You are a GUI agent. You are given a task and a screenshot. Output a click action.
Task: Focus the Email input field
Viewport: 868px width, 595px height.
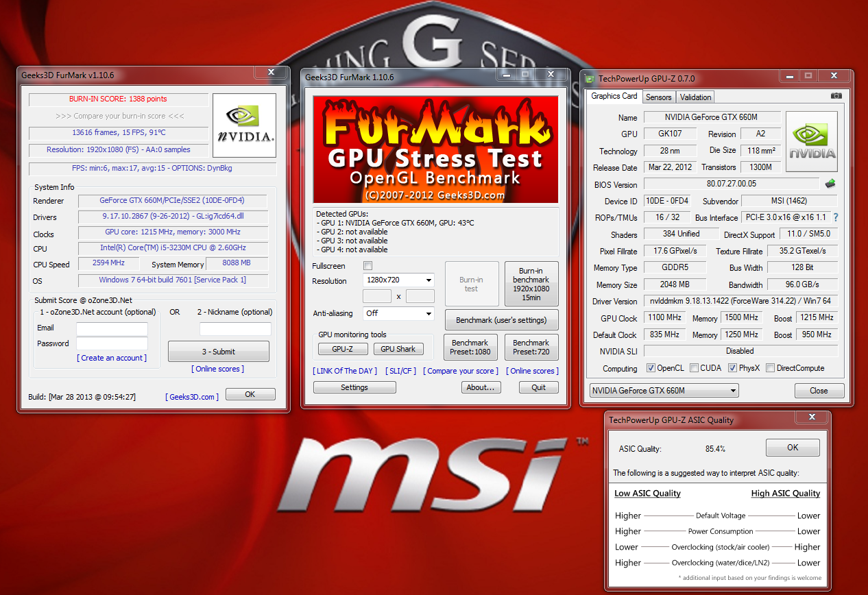tap(112, 329)
